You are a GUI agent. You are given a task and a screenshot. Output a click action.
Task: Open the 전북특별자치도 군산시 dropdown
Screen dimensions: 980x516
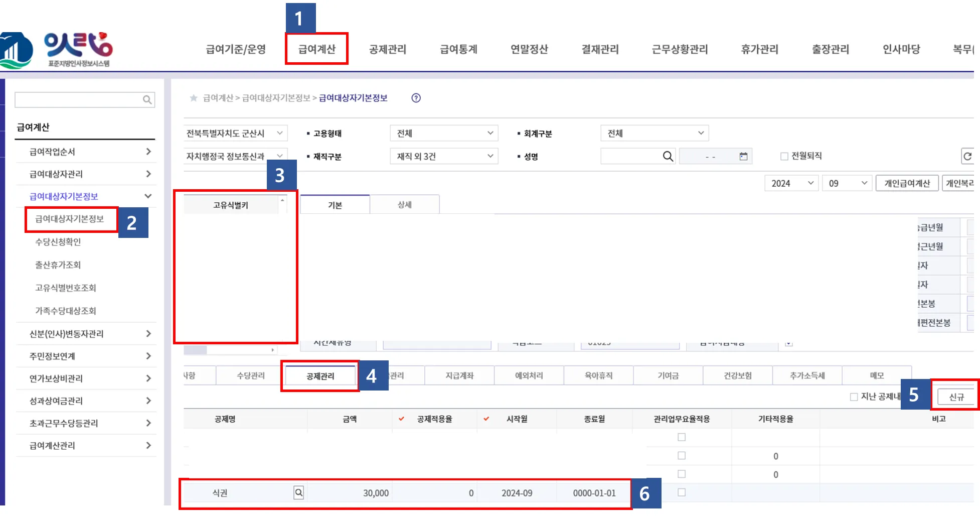pos(235,133)
